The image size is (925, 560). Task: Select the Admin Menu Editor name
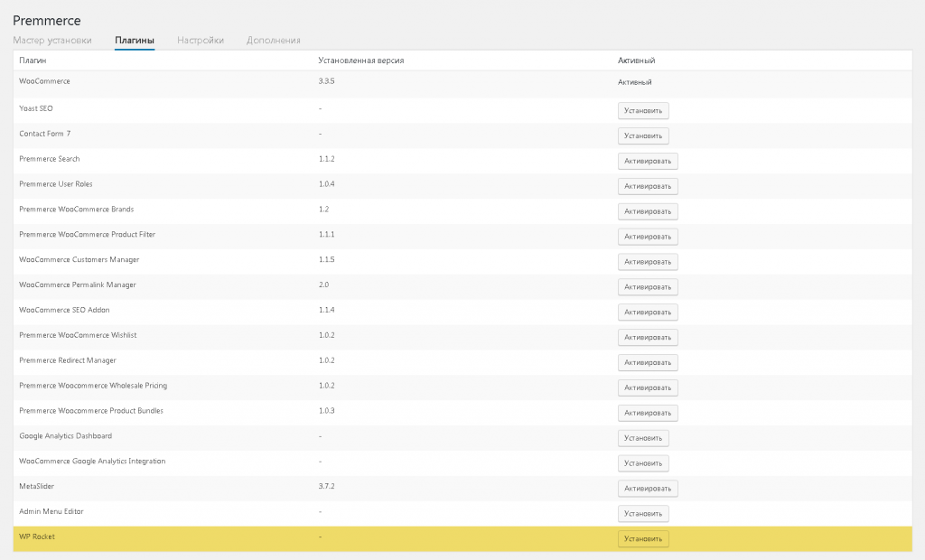51,511
